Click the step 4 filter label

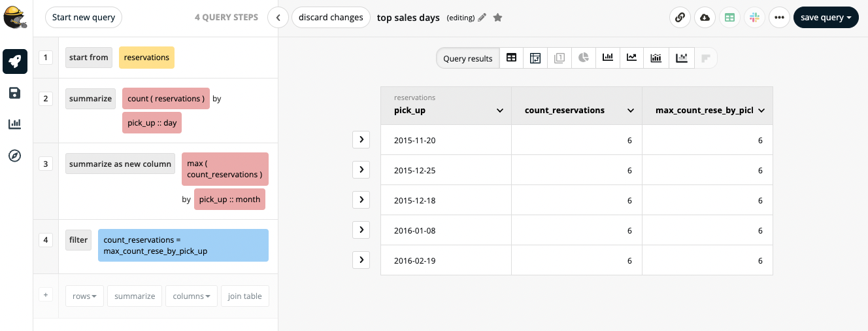point(78,240)
